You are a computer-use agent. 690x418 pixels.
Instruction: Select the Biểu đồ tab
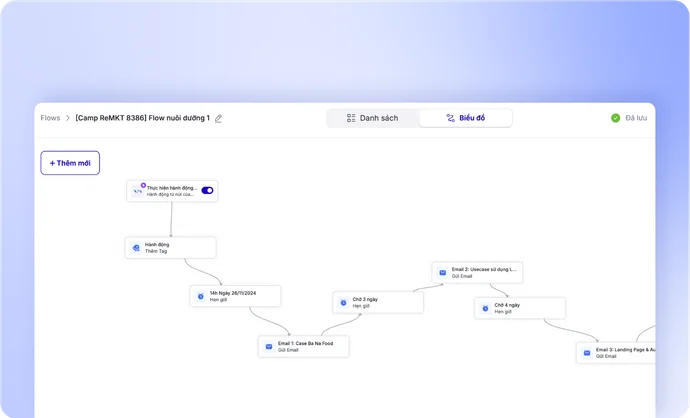point(466,118)
